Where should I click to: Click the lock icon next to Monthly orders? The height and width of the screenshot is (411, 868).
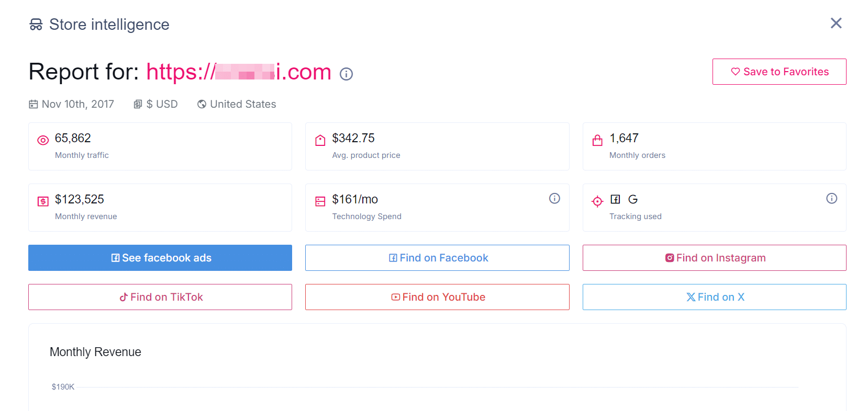pyautogui.click(x=597, y=140)
